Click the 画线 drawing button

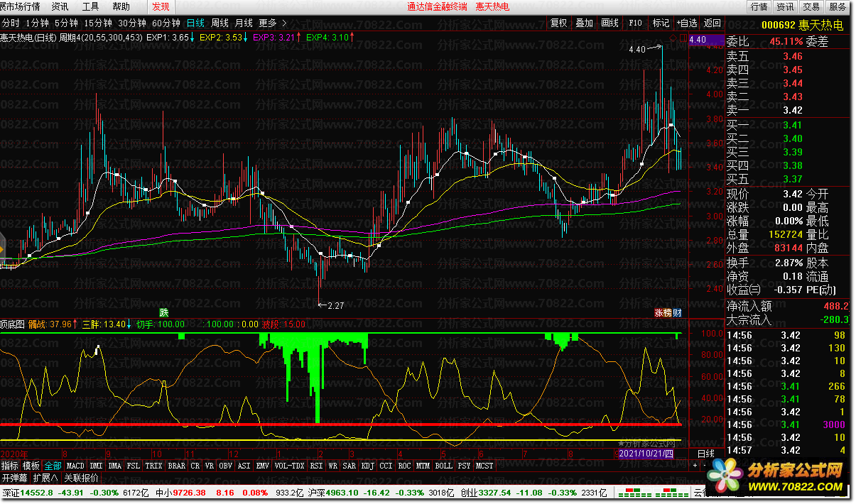point(610,23)
